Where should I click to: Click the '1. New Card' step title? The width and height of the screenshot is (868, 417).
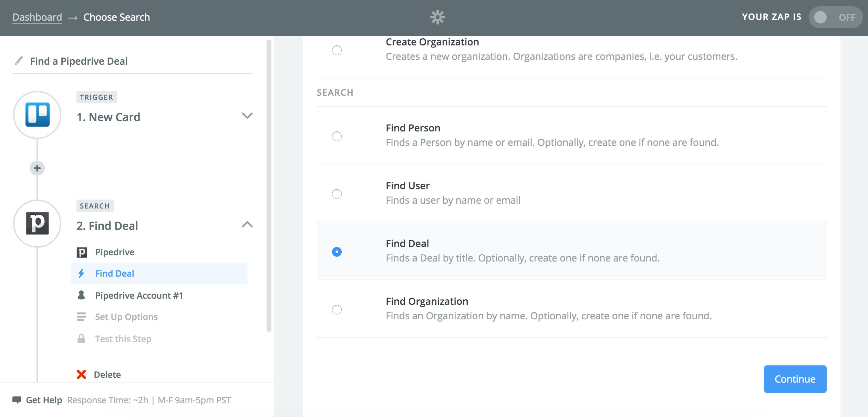[108, 117]
